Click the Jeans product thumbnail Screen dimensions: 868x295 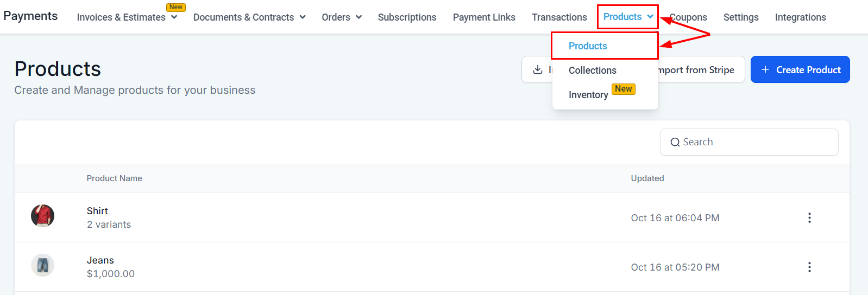(x=42, y=265)
